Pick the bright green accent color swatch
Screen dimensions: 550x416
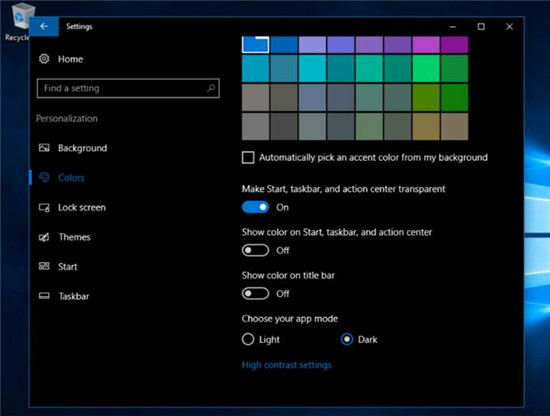point(426,68)
